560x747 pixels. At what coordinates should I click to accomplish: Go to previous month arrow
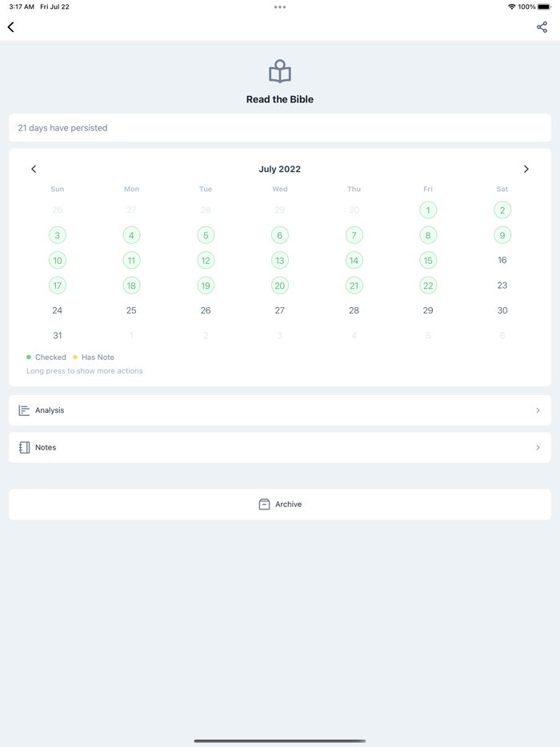click(x=34, y=169)
